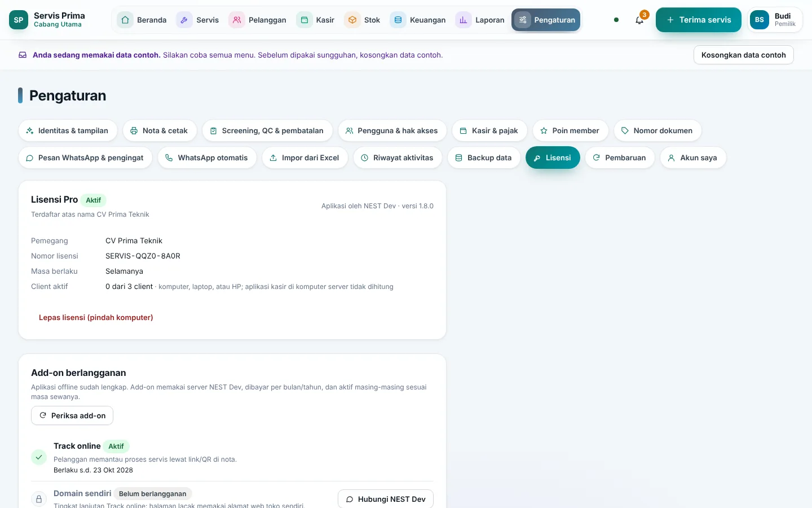Open the Servis menu
This screenshot has height=508, width=812.
coord(198,20)
